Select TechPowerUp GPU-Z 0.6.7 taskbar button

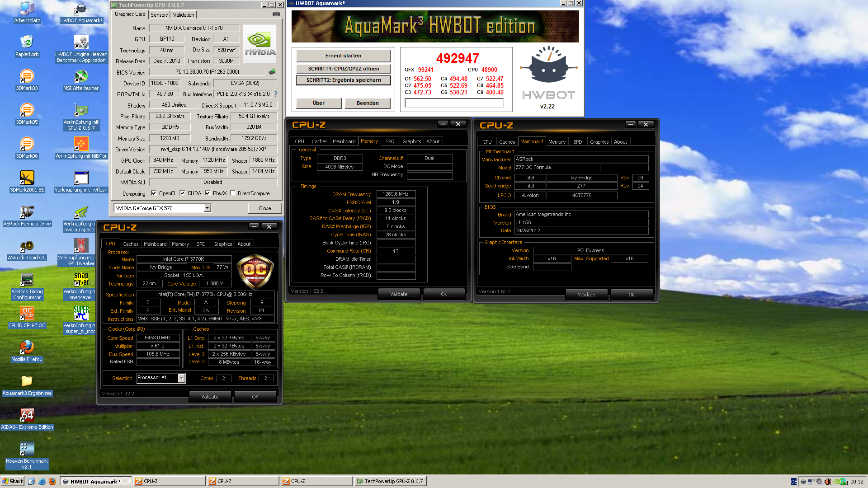pos(390,481)
